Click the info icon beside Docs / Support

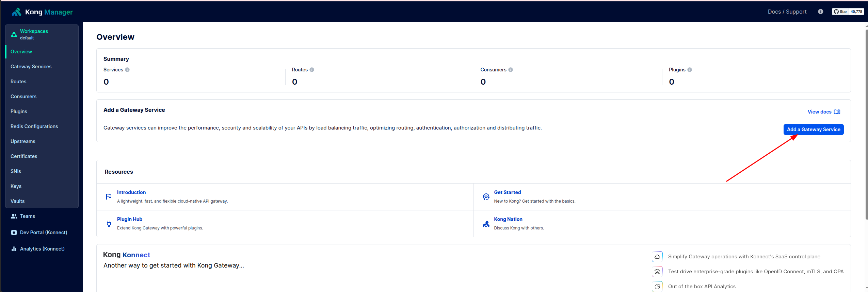[x=820, y=12]
